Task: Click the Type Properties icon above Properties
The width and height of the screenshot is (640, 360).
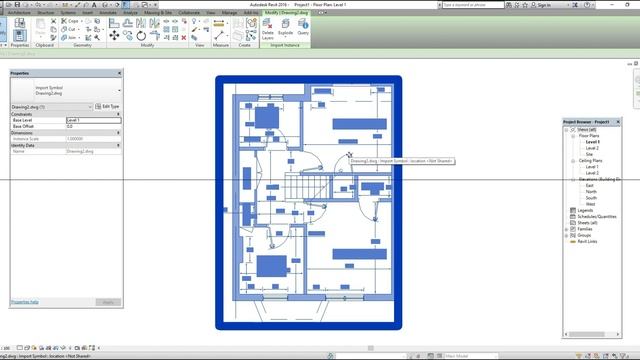Action: [x=20, y=22]
